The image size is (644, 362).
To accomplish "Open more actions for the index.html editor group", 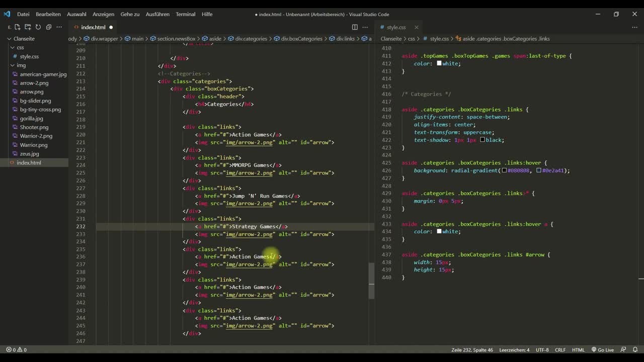I will pos(365,27).
